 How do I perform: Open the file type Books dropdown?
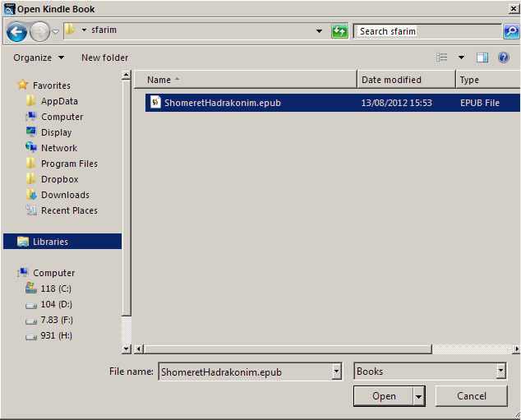[500, 372]
